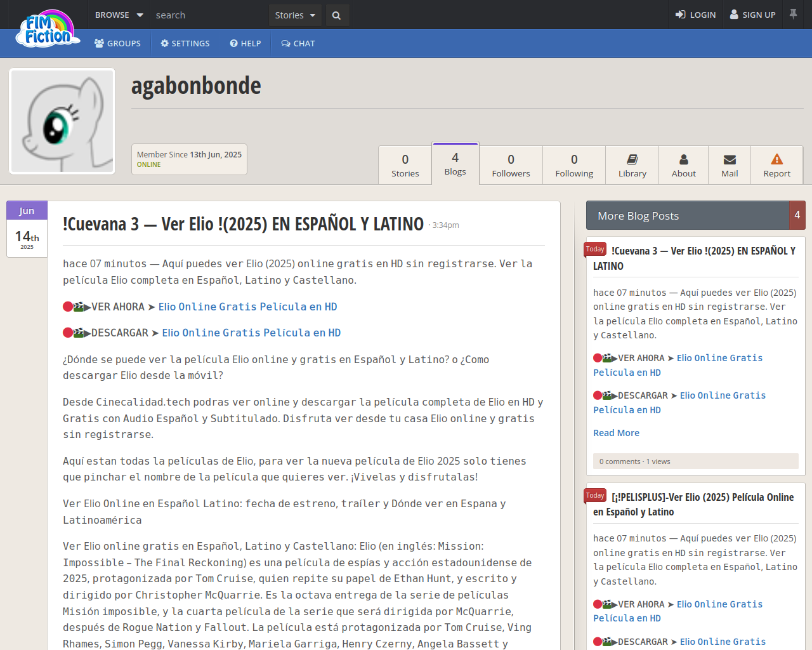
Task: Click sidebar Cuevana VER AHORA link
Action: pos(678,365)
